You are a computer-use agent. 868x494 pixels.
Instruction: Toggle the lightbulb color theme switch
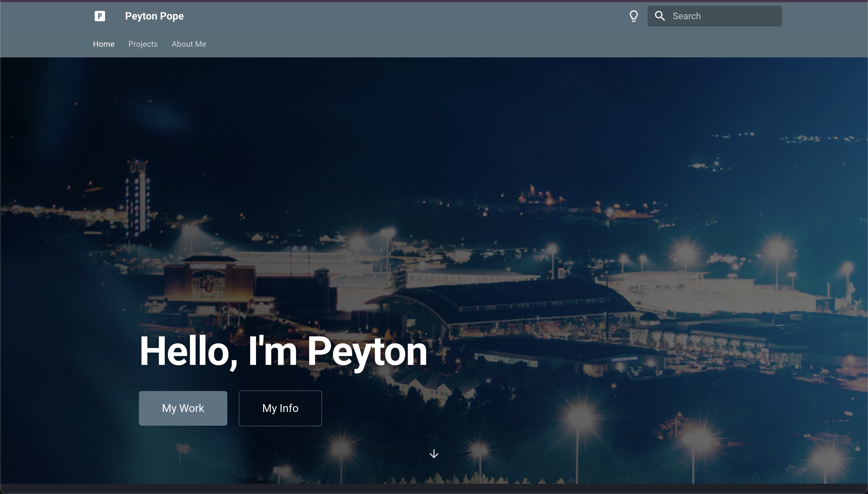point(633,16)
